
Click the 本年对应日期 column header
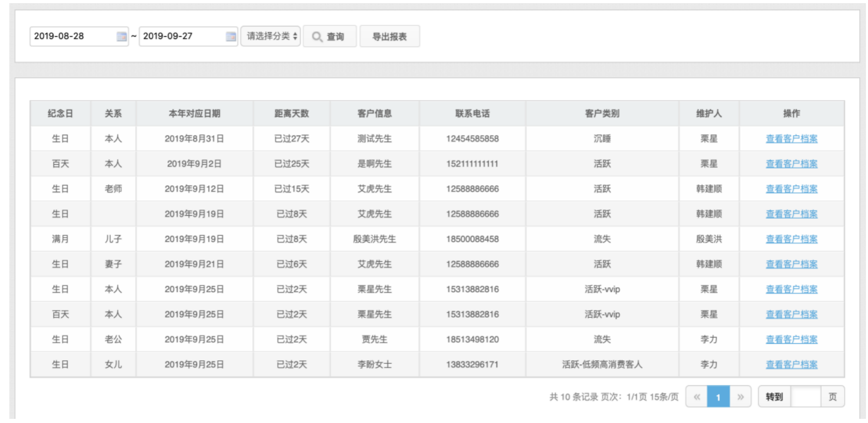point(194,114)
